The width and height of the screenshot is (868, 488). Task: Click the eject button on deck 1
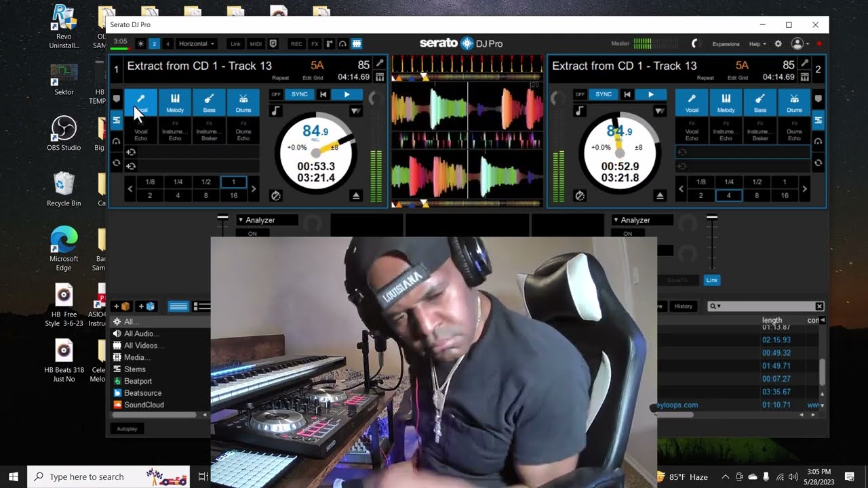356,196
